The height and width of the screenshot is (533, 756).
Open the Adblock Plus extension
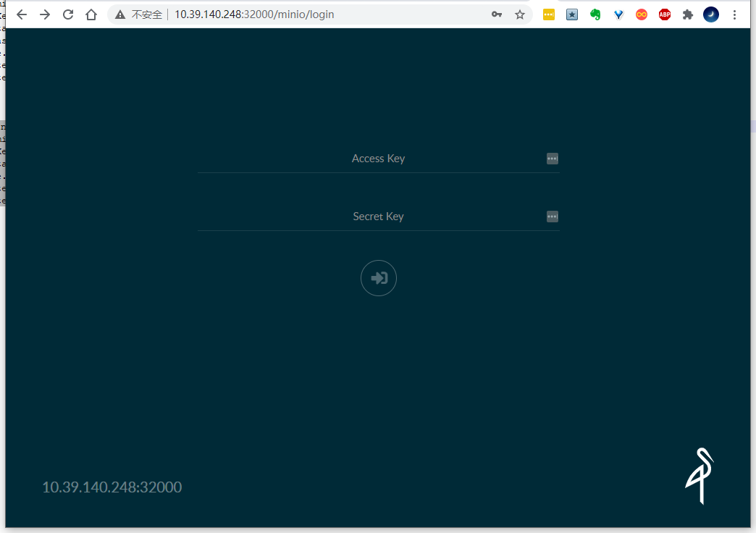664,14
